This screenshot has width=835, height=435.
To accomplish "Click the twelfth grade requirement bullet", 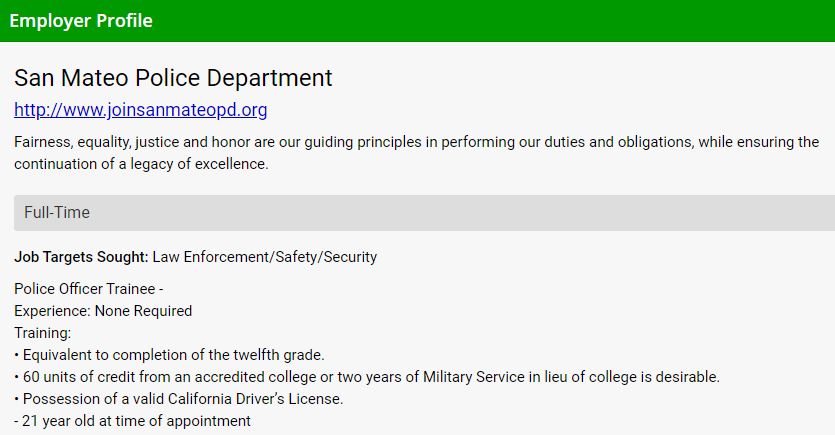I will (169, 355).
